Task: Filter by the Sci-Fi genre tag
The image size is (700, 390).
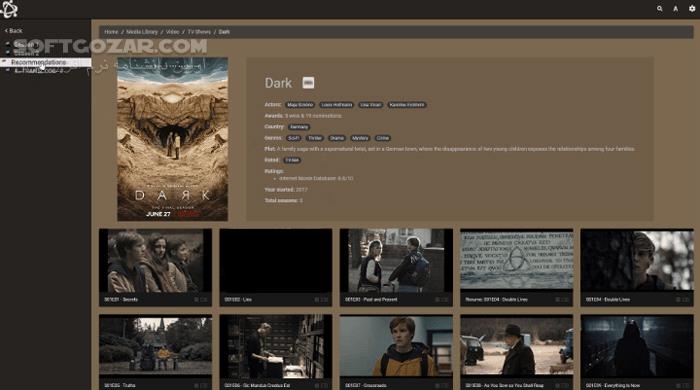Action: [x=294, y=138]
